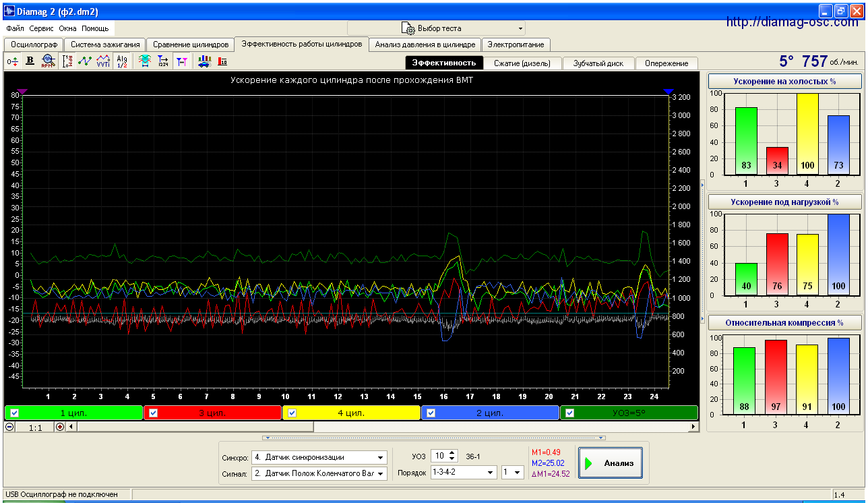The height and width of the screenshot is (503, 868).
Task: Click the horizontal scrollbar thumb under the graph
Action: click(x=195, y=427)
